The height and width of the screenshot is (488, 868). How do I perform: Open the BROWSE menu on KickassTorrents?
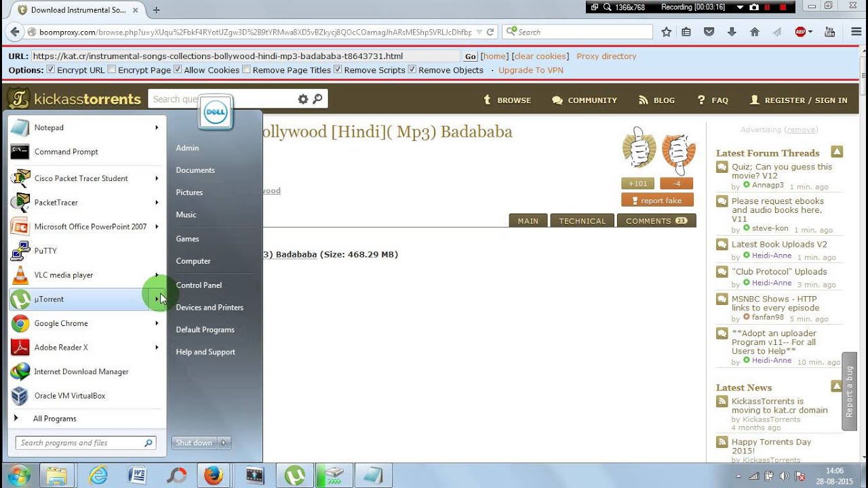click(x=507, y=100)
